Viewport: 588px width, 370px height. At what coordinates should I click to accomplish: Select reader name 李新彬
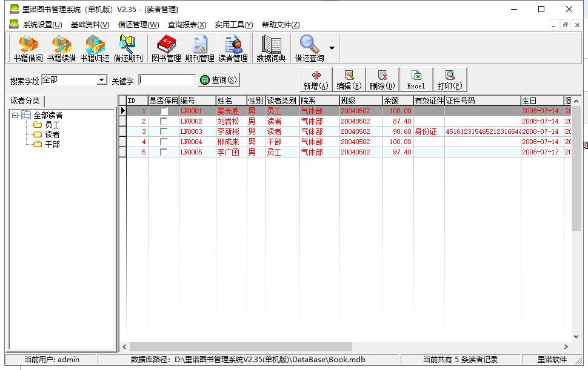point(228,132)
